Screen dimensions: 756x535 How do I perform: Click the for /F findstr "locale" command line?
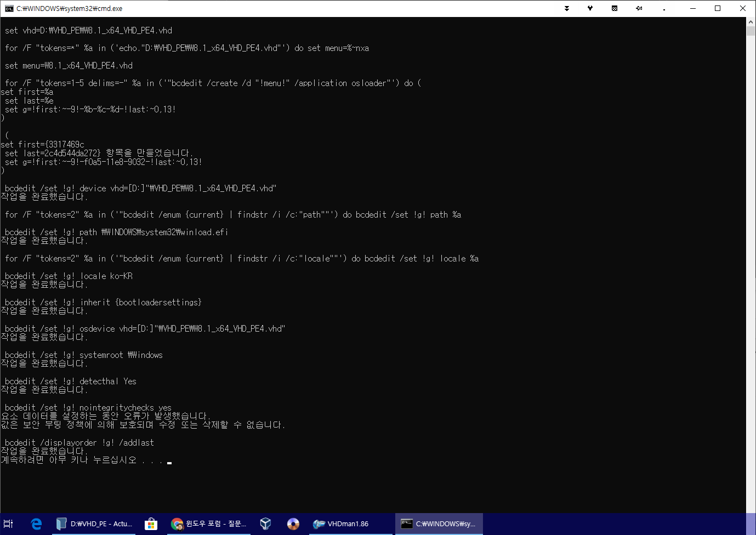click(x=242, y=259)
